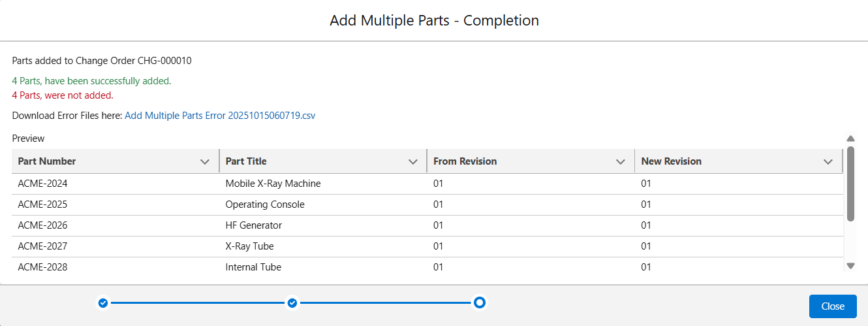Click first completed step checkmark icon
The image size is (868, 326).
(102, 303)
